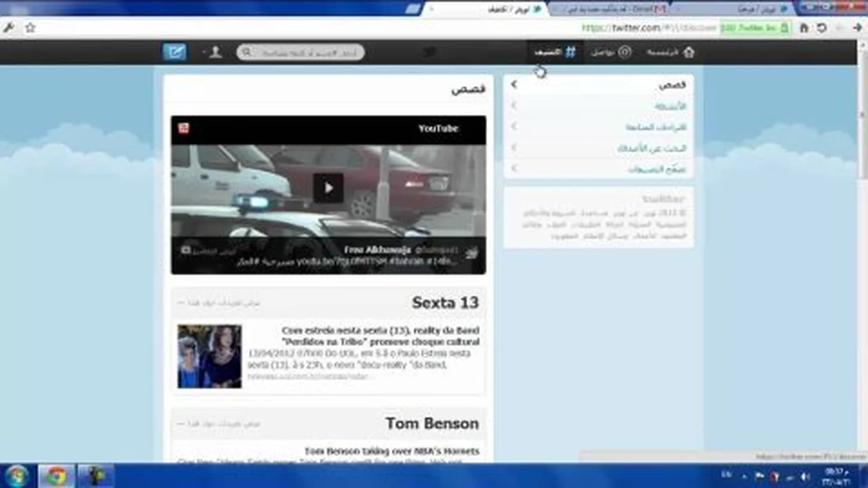This screenshot has width=868, height=488.
Task: Click the Sexta 13 story thumbnail
Action: point(209,356)
